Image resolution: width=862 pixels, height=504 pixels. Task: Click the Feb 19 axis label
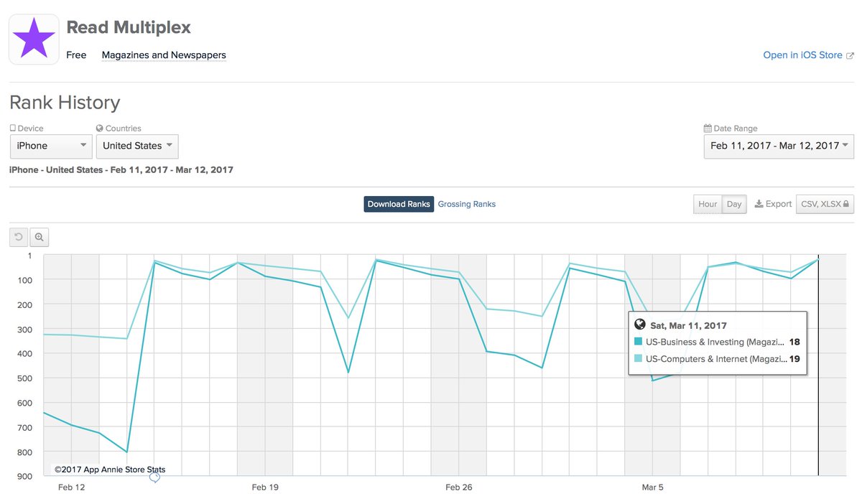[265, 487]
